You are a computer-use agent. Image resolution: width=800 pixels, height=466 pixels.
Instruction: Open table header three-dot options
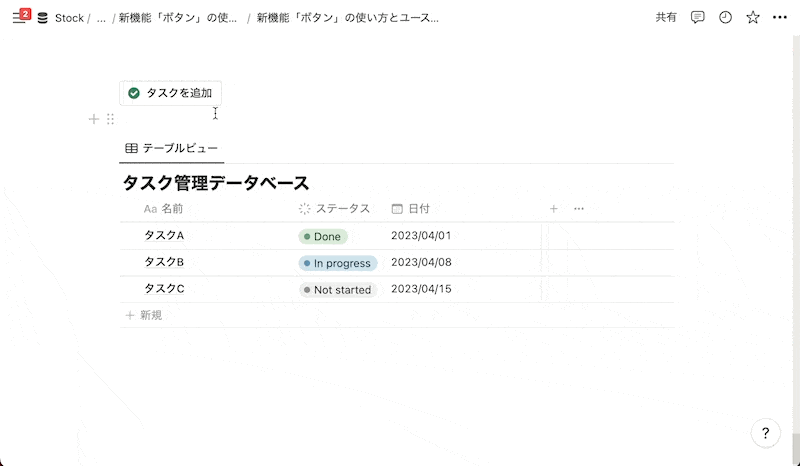[579, 208]
